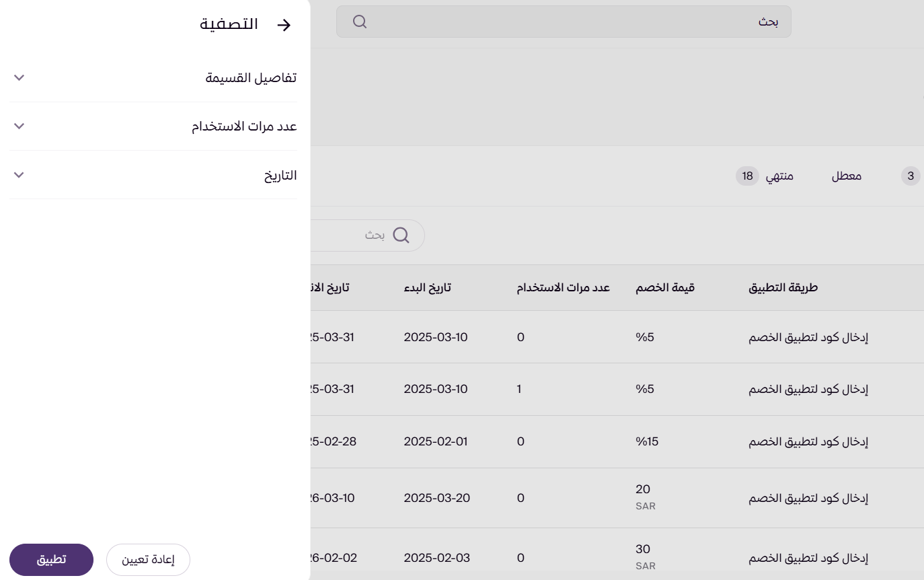Viewport: 924px width, 580px height.
Task: Click إدخال كود لتطبيق الخصم in the 30 SAR row
Action: 808,558
